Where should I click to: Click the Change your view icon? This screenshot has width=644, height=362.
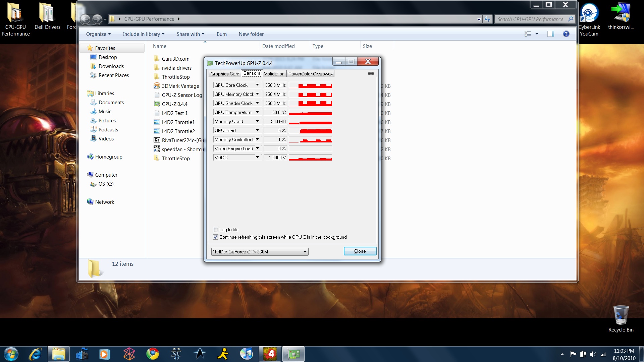point(528,34)
